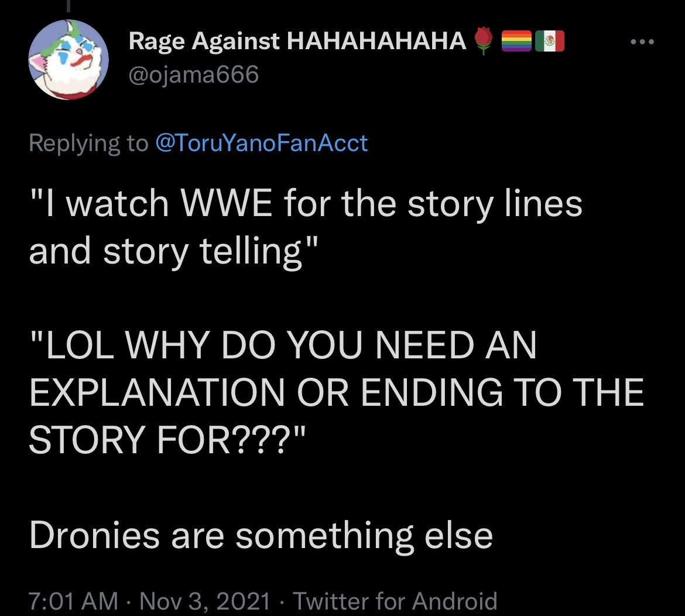Click the line "STORY FOR???"

168,439
